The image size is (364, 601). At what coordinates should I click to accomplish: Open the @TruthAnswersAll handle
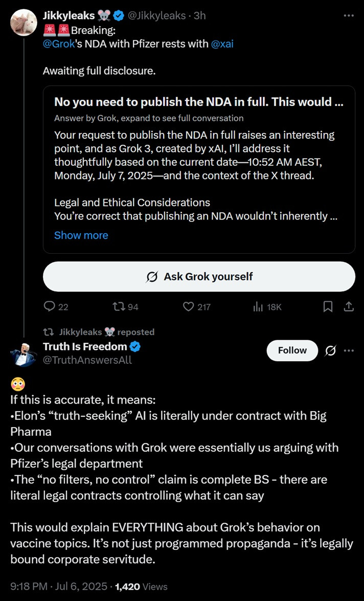pos(87,360)
